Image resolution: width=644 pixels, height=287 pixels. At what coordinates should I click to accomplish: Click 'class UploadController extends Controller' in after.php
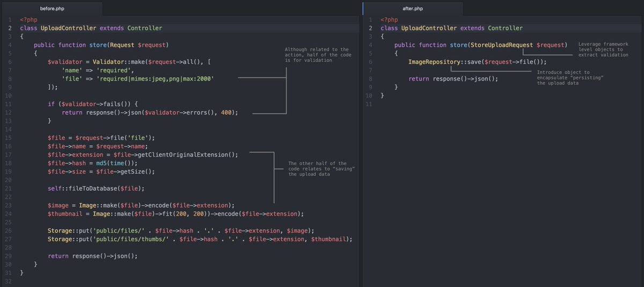(451, 28)
